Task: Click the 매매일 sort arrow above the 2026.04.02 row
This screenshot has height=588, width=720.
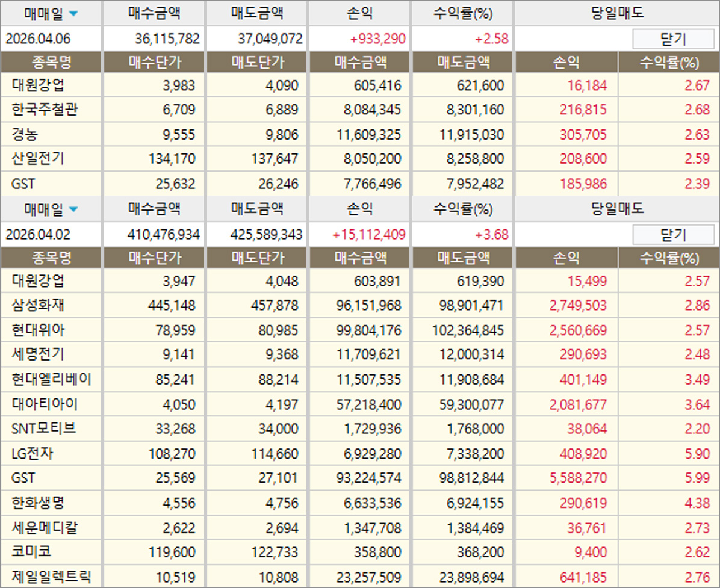Action: 73,209
